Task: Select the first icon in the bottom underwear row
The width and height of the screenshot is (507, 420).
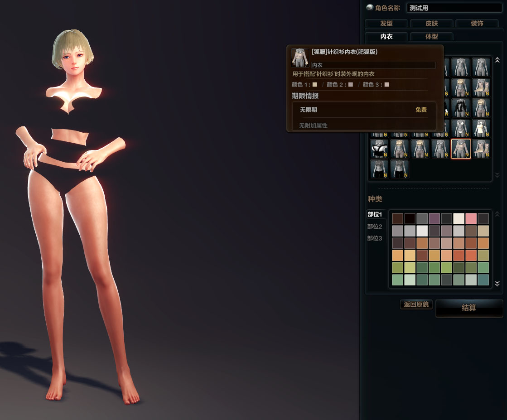Action: 379,169
